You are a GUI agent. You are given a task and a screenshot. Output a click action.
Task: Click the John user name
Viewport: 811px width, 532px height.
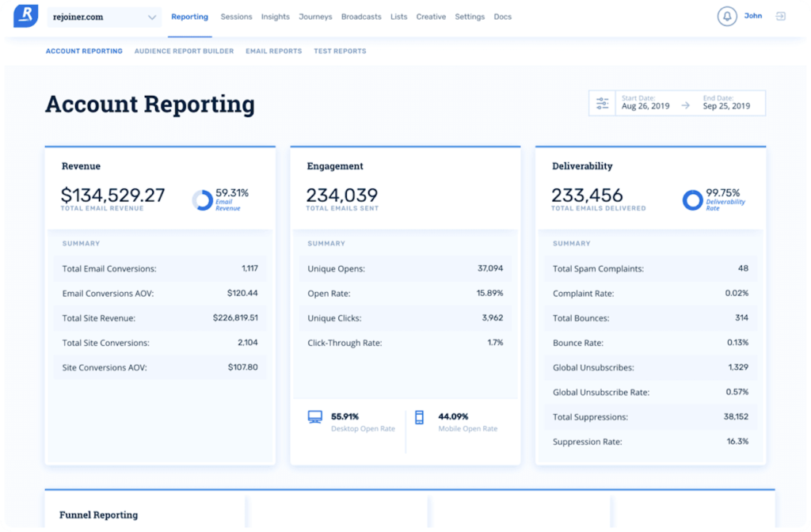753,16
